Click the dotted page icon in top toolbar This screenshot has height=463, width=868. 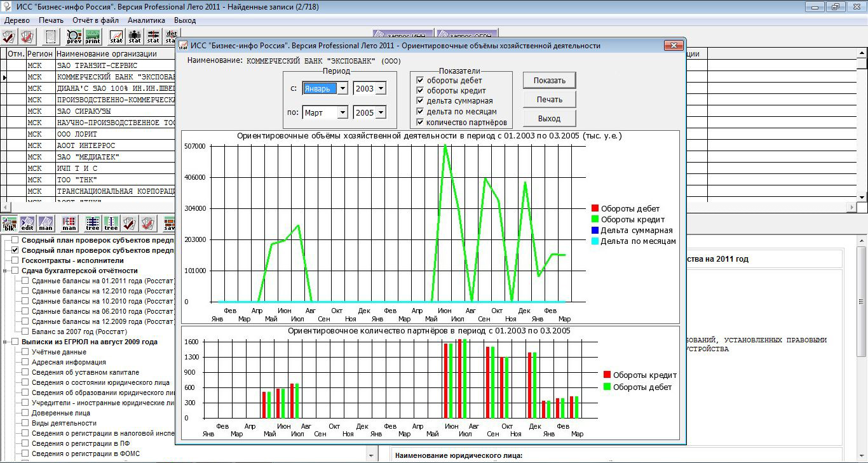[x=51, y=36]
